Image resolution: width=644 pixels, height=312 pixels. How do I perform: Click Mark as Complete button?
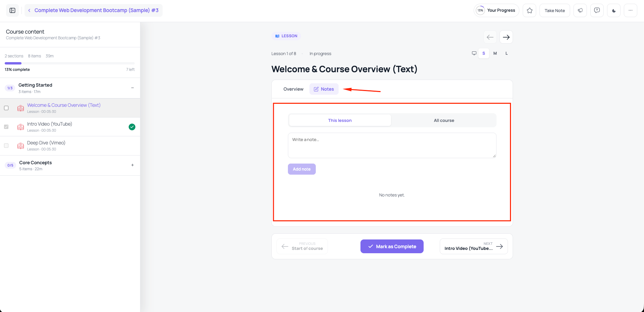click(392, 247)
